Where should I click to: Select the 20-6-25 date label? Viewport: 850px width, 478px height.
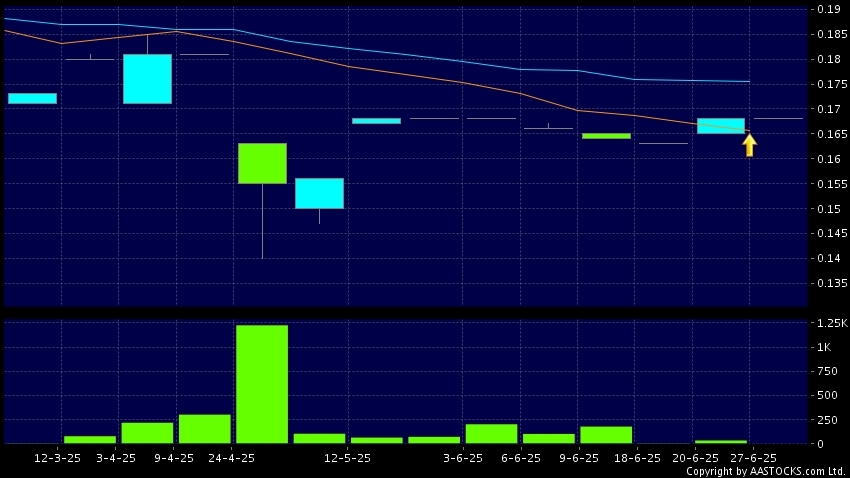(x=696, y=458)
